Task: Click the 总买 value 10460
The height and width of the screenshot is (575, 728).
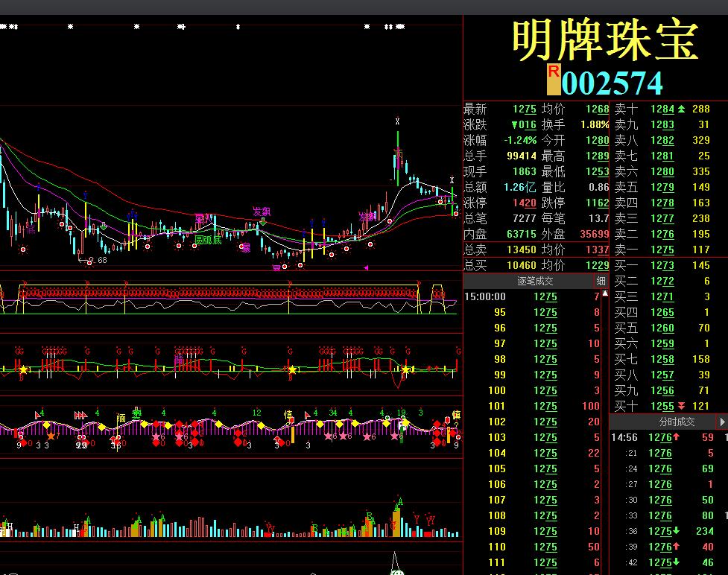Action: 522,265
